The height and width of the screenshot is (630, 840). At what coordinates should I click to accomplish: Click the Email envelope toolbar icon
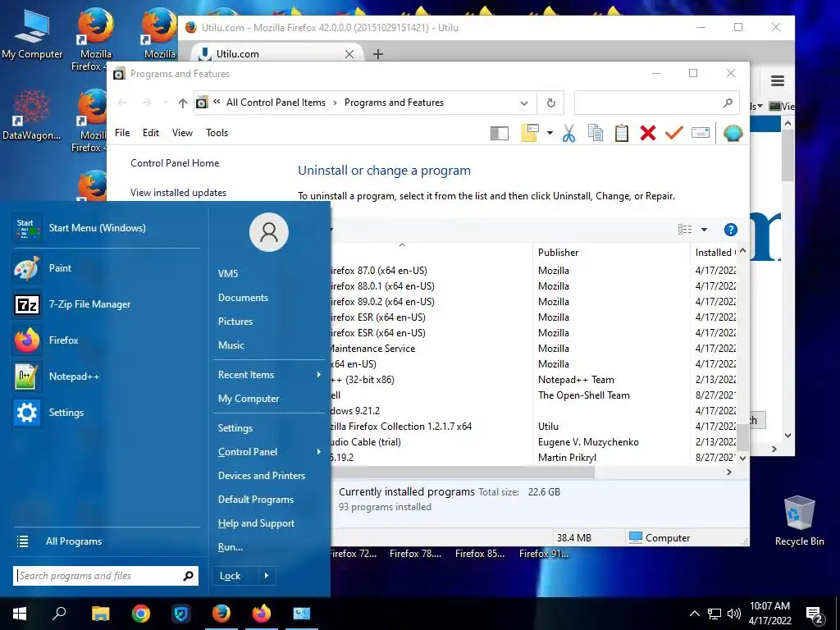point(701,132)
